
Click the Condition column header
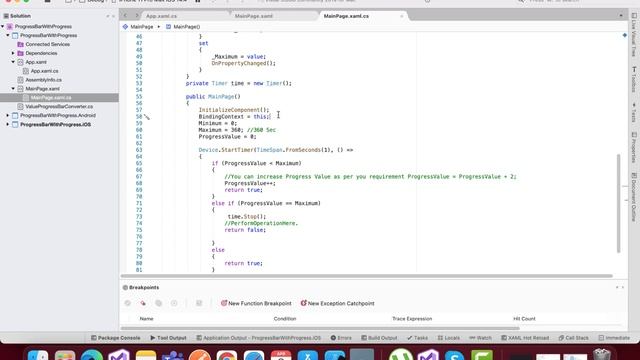285,319
